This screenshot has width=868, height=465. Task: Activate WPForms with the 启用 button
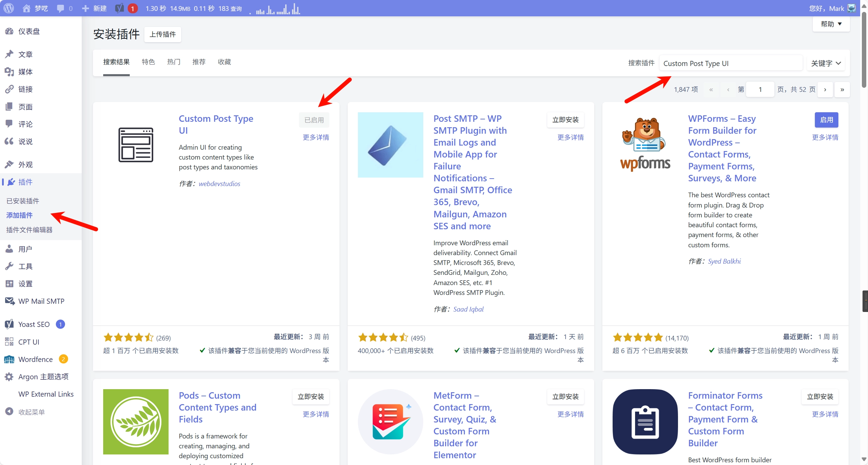coord(826,120)
